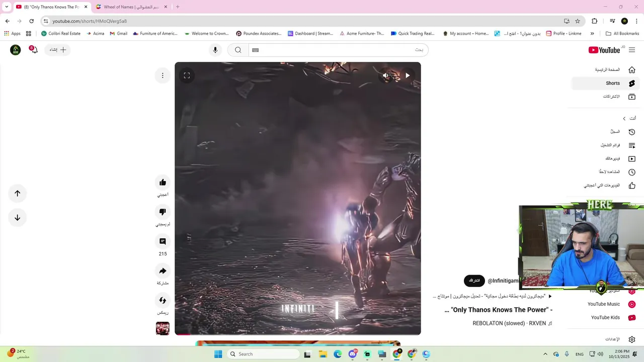This screenshot has height=362, width=644.
Task: Open the @Infinitigami channel link
Action: click(x=503, y=281)
